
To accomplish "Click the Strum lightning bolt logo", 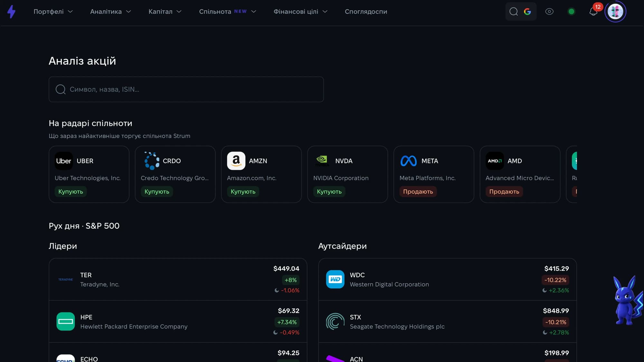I will tap(12, 12).
